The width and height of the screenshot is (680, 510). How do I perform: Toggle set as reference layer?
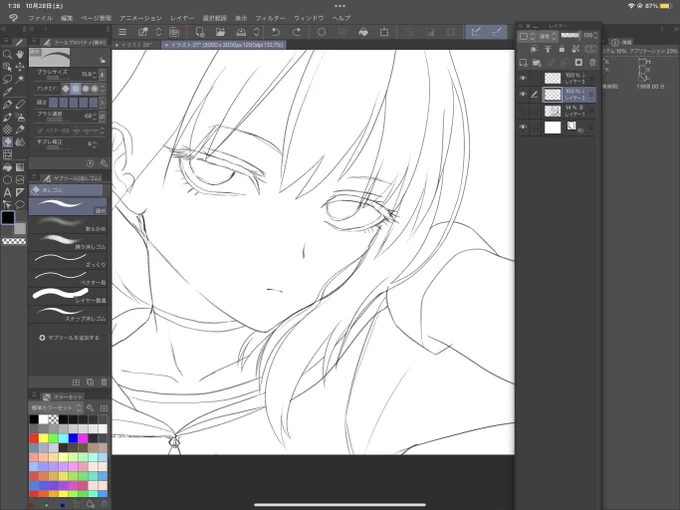point(548,49)
